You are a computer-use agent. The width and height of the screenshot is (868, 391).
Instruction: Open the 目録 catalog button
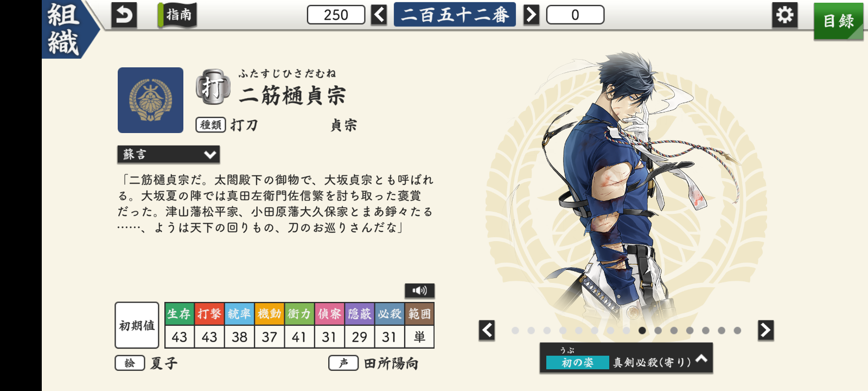pos(838,21)
